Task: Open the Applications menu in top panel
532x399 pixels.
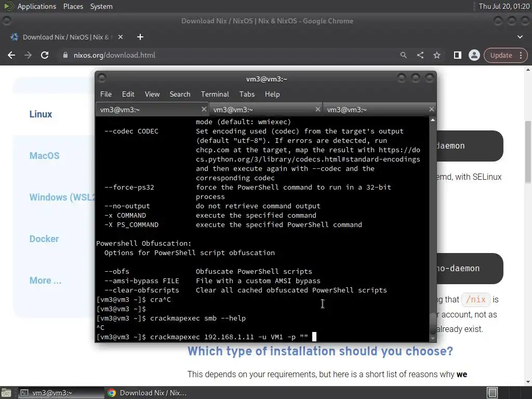Action: coord(37,6)
